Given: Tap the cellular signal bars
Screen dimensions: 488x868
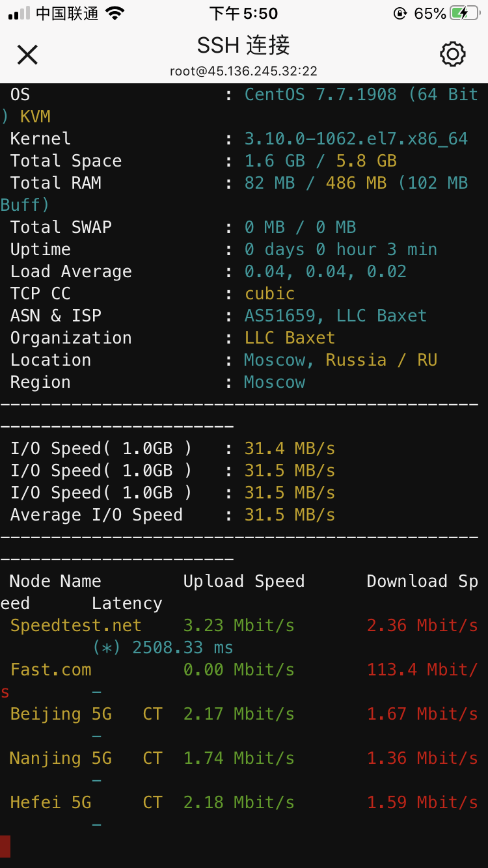Looking at the screenshot, I should (x=19, y=14).
